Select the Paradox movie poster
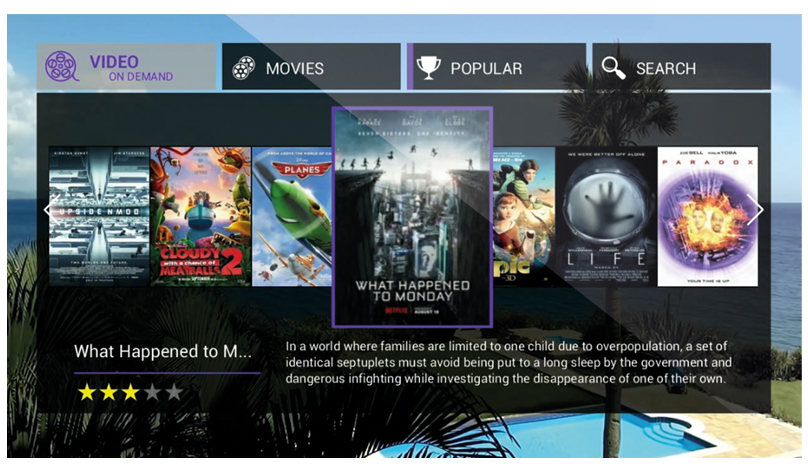This screenshot has width=808, height=471. (708, 216)
